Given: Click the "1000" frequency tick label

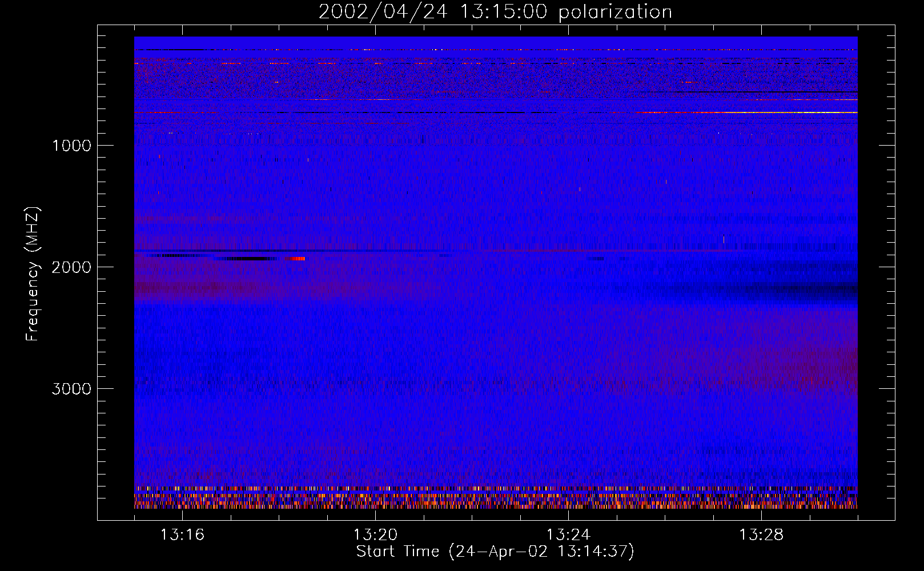Looking at the screenshot, I should pos(71,146).
